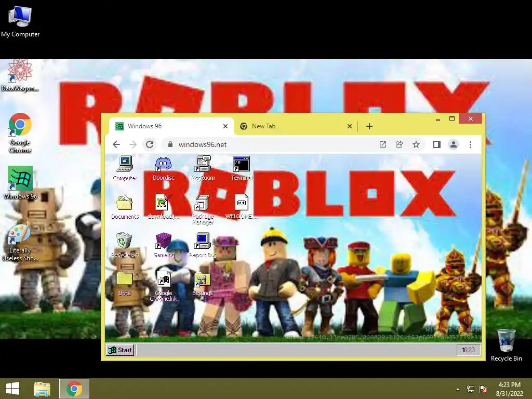Show hidden system tray icons
The image size is (532, 399).
(x=458, y=389)
